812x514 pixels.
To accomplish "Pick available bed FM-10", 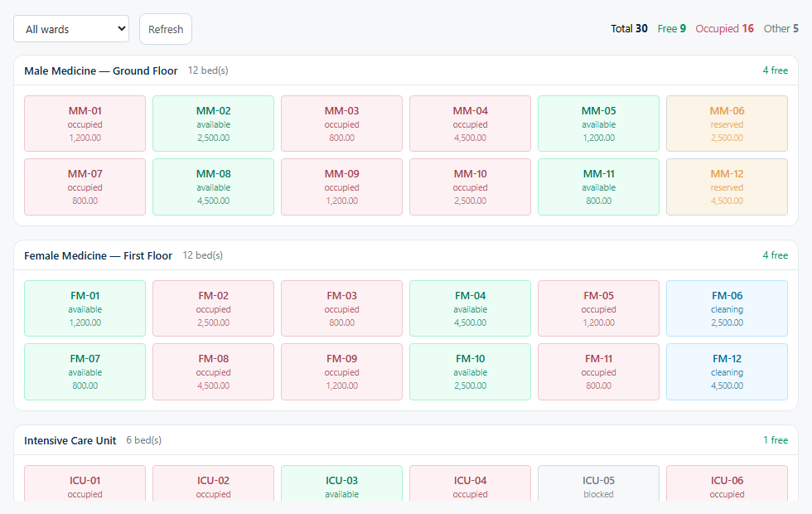I will [x=471, y=371].
